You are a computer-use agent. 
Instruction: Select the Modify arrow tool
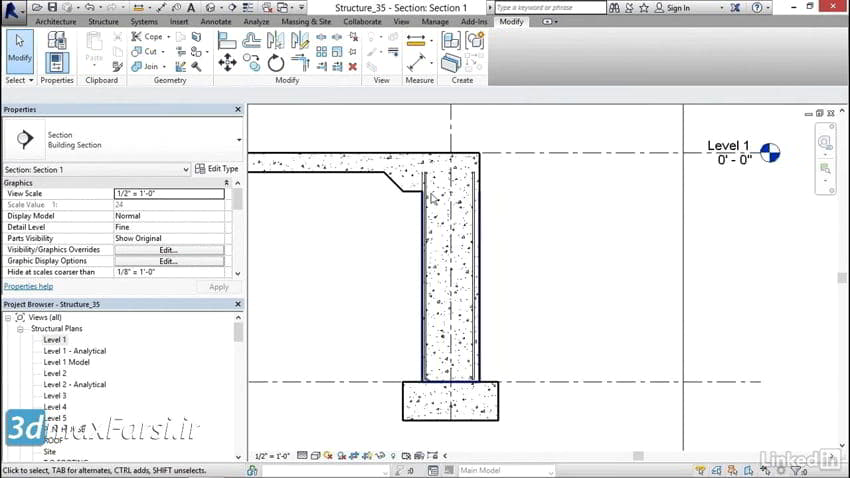point(19,50)
